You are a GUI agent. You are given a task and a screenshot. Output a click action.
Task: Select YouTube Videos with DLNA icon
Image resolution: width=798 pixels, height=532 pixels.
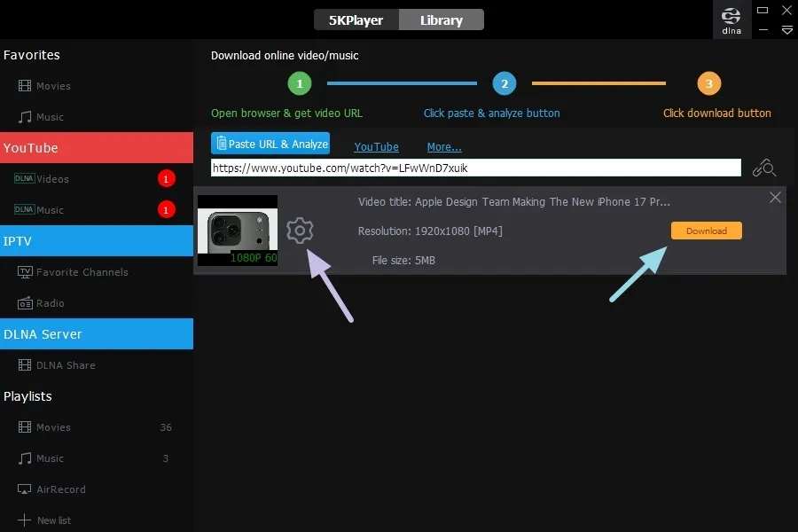52,179
